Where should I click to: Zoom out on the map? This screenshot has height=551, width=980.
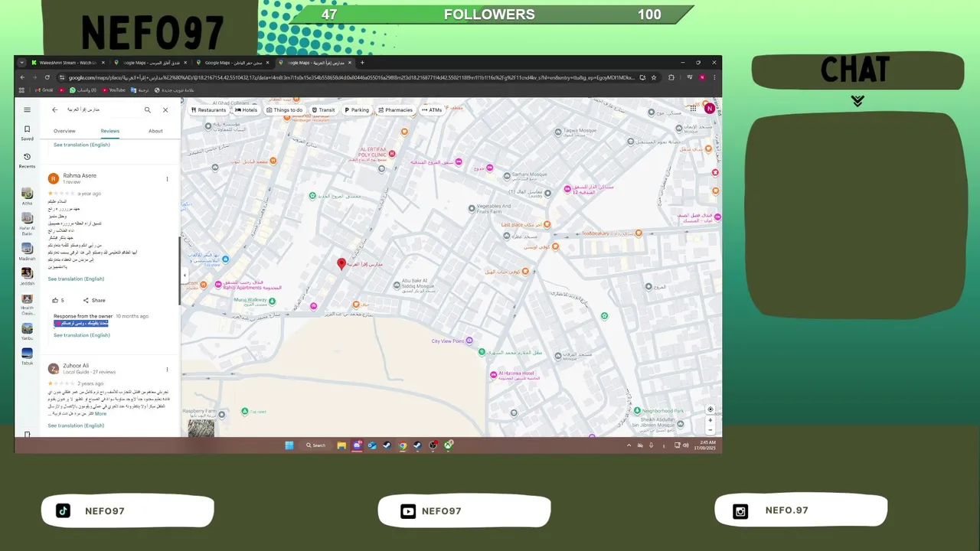(x=710, y=429)
